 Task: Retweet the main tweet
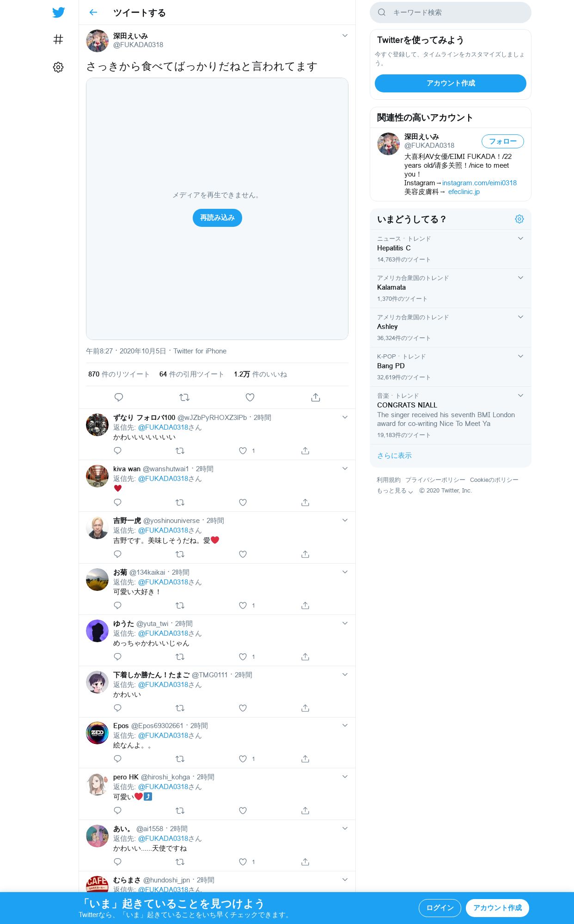click(184, 397)
